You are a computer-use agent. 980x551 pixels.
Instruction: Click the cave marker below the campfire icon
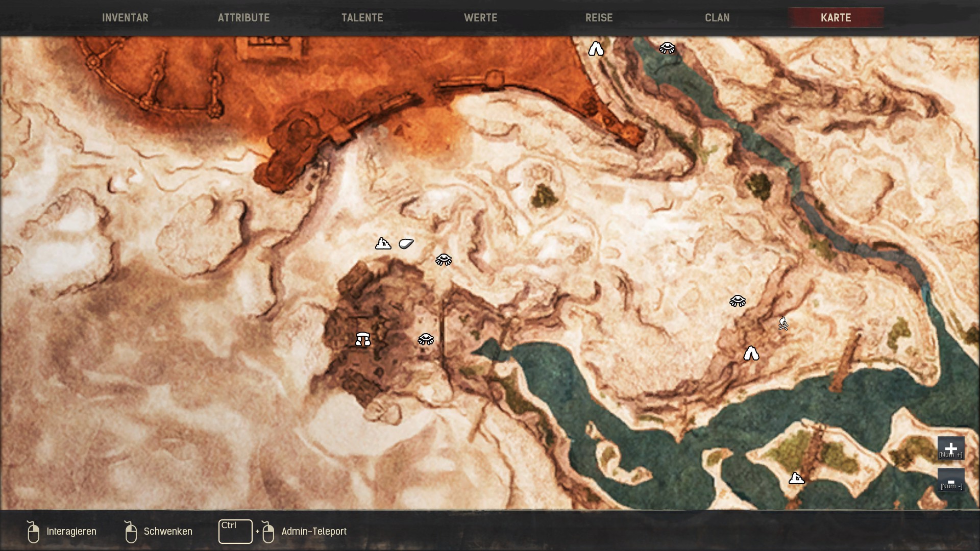(751, 353)
